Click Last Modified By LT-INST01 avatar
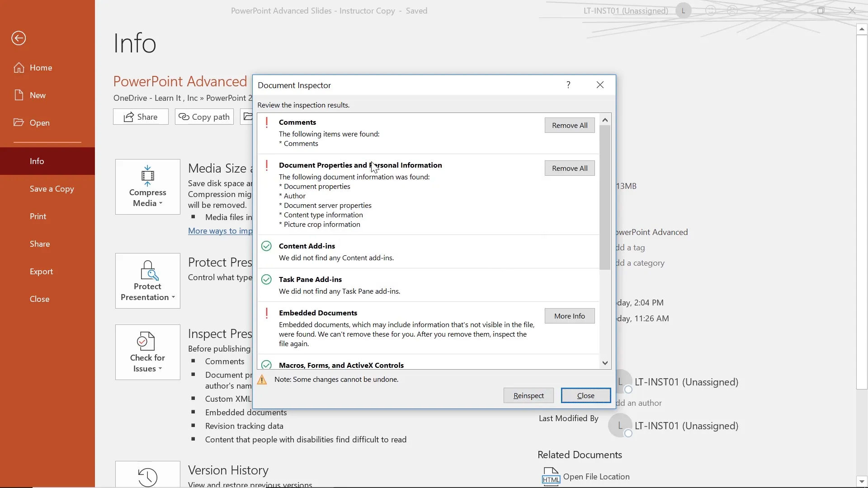Screen dimensions: 868x488 coord(620,426)
